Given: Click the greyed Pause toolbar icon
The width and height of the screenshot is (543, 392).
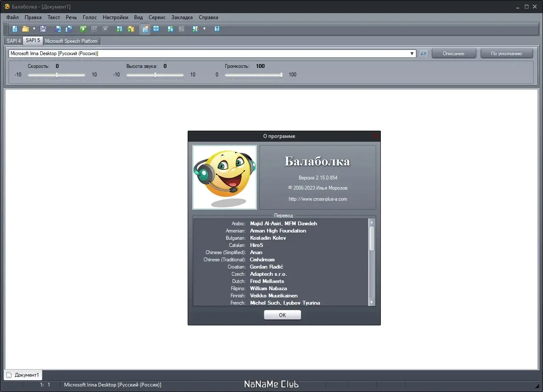Looking at the screenshot, I should tap(94, 29).
